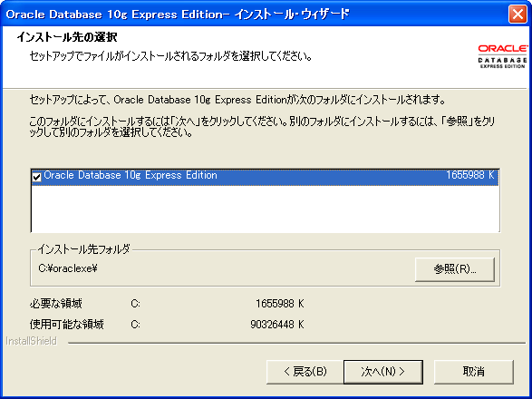Image resolution: width=532 pixels, height=399 pixels.
Task: Go to next step with 次へ(N) button
Action: tap(383, 372)
